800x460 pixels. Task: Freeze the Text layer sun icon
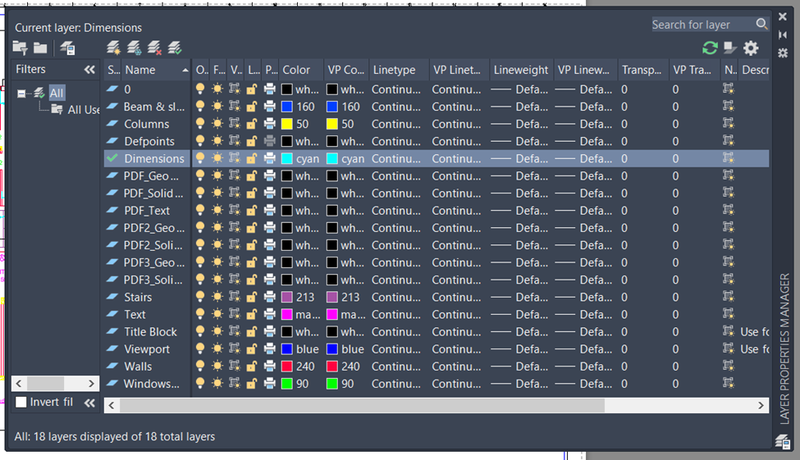tap(217, 314)
